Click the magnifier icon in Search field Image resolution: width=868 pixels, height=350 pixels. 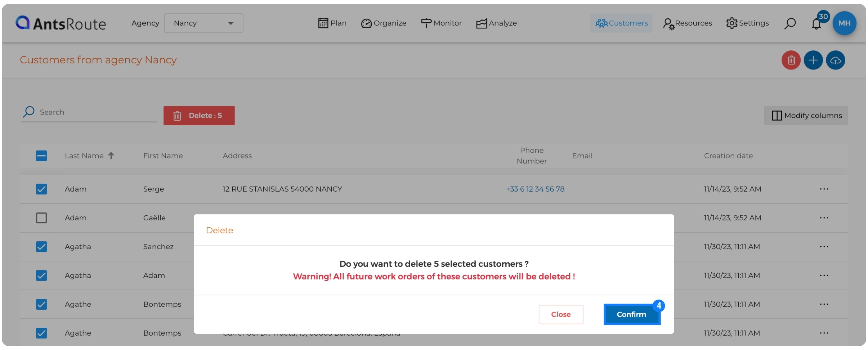point(28,112)
